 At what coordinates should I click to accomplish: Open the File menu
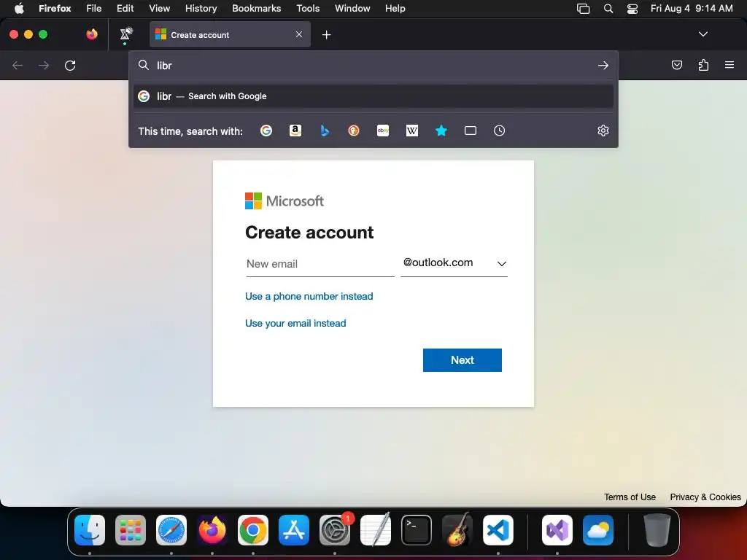click(94, 8)
